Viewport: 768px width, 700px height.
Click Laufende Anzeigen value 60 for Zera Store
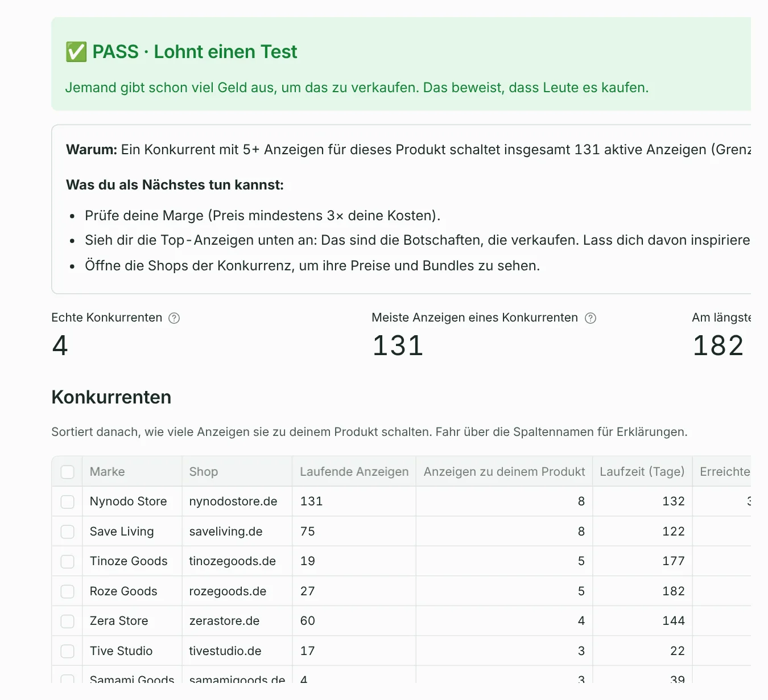click(308, 621)
